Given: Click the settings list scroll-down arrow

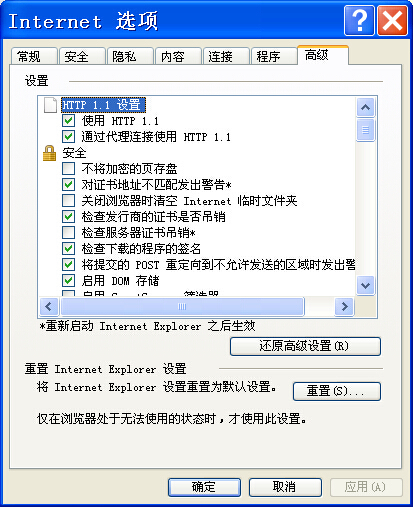Looking at the screenshot, I should pos(365,286).
